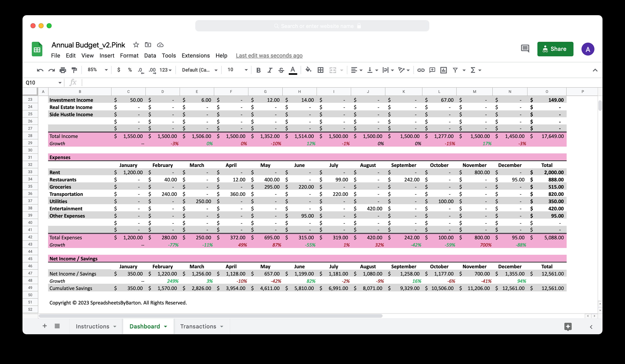Screen dimensions: 625x364
Task: Format selection as currency
Action: [119, 70]
